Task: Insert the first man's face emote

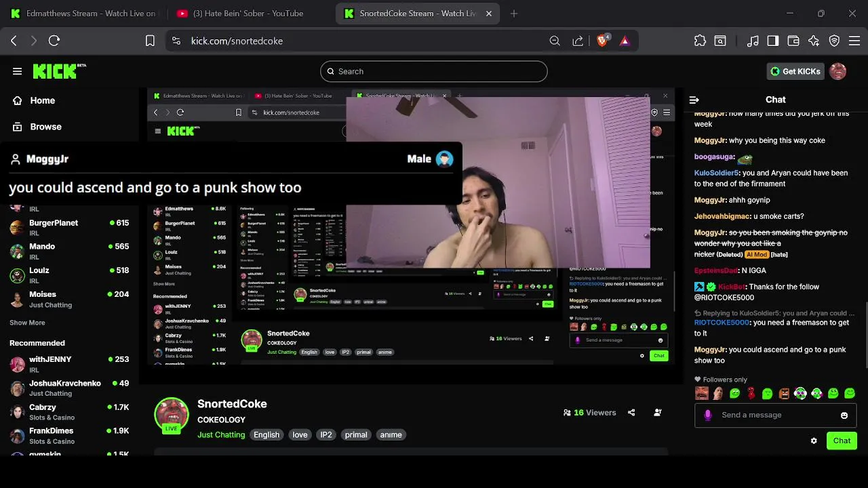Action: [702, 393]
